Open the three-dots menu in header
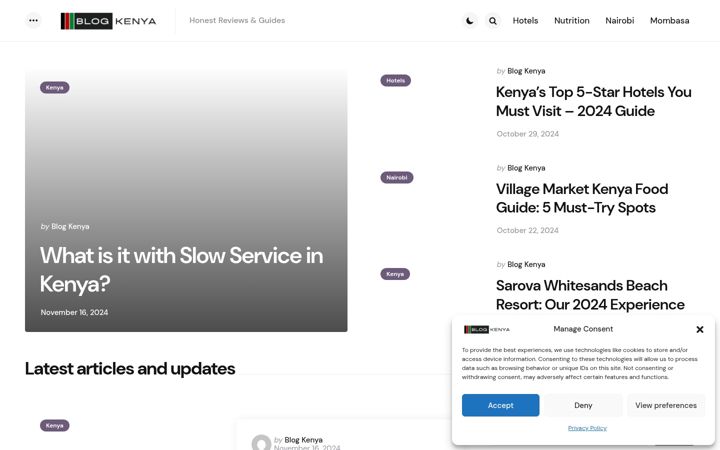The width and height of the screenshot is (720, 450). click(33, 20)
